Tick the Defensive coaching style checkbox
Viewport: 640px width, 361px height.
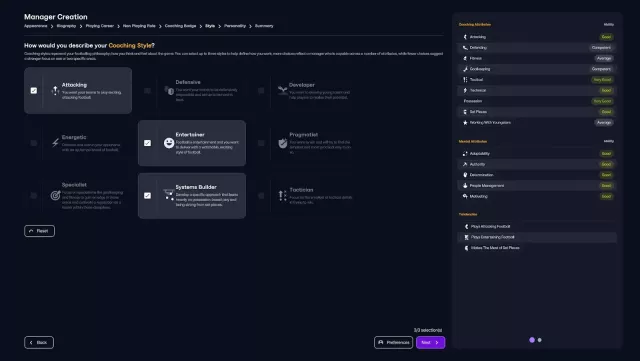coord(147,91)
